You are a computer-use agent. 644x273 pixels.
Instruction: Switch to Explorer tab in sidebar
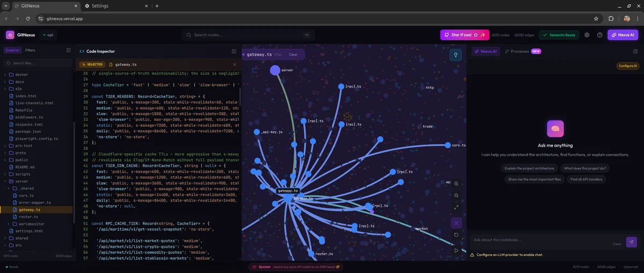12,51
